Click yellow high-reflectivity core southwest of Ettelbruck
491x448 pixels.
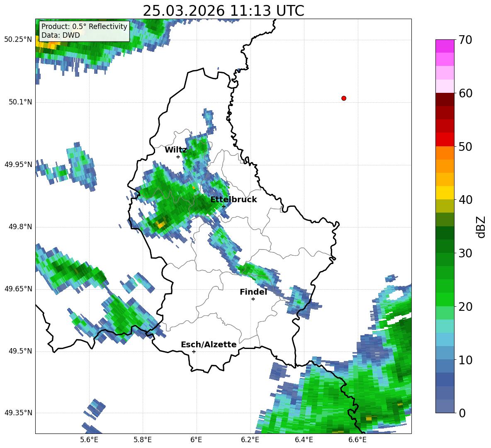(x=160, y=224)
